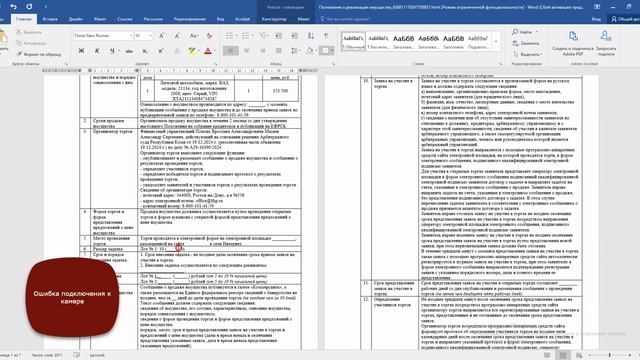Screen dimensions: 640x360
Task: Increase font size with the larger A icon
Action: (x=162, y=36)
